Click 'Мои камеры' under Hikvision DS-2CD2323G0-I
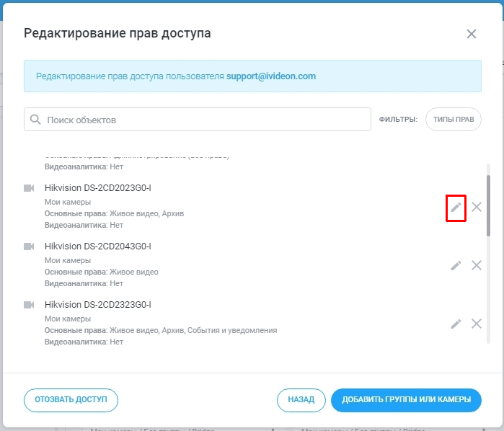 68,319
